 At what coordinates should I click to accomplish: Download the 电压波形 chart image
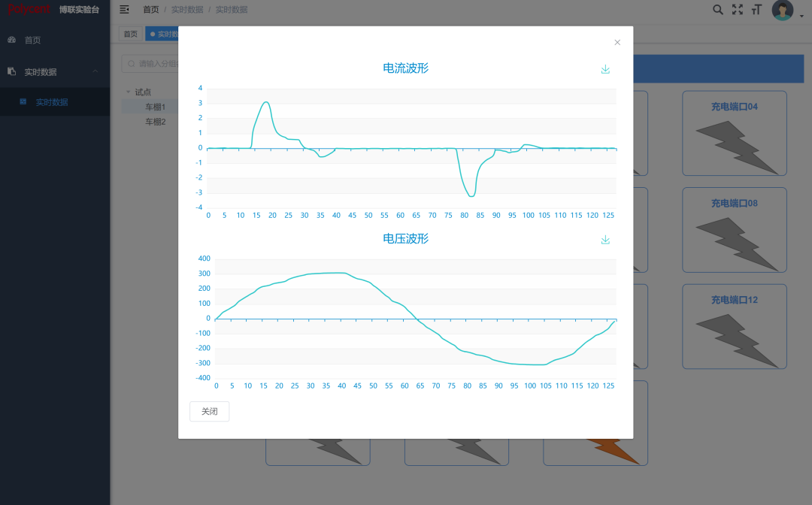pos(605,240)
